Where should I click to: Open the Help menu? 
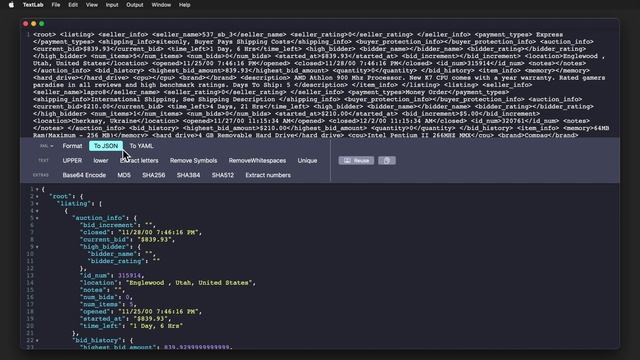(184, 5)
